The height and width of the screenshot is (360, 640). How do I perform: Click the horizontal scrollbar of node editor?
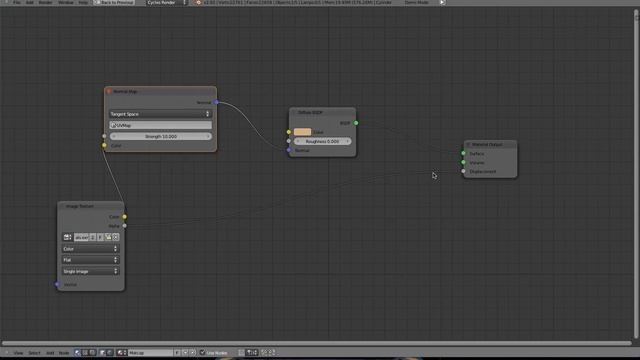coord(317,343)
